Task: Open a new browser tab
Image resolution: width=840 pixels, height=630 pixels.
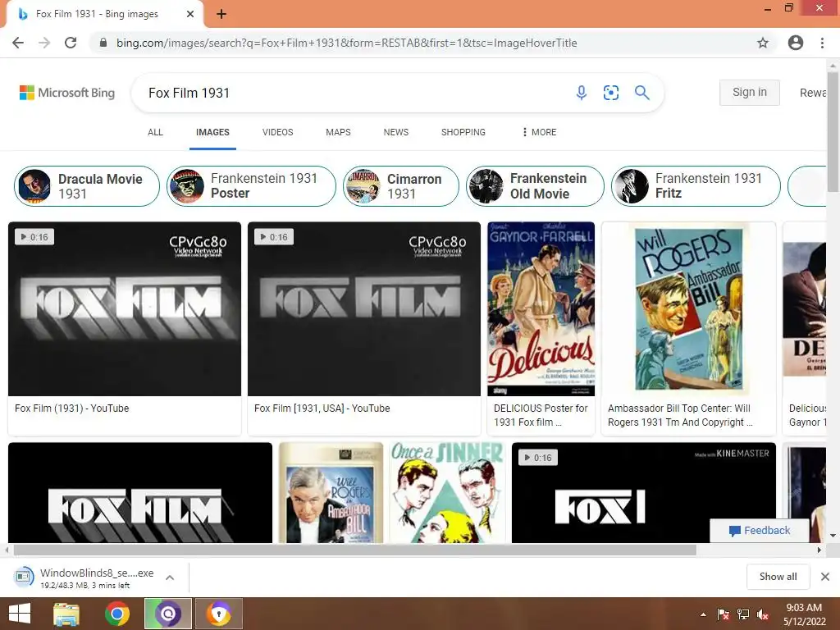Action: click(221, 14)
